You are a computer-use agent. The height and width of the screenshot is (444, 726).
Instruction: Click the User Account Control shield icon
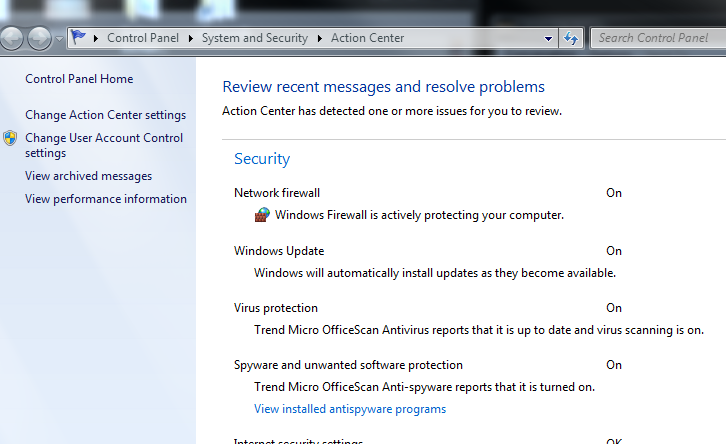10,138
